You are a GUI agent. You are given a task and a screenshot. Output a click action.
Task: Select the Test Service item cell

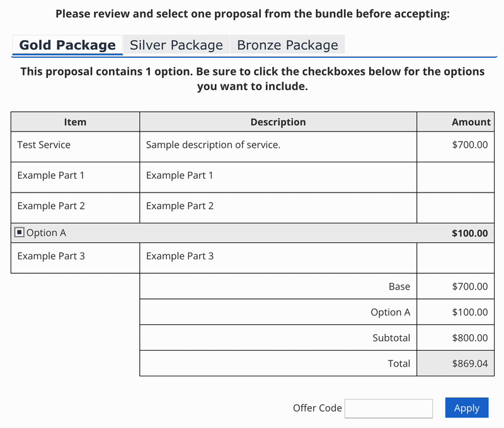pyautogui.click(x=44, y=145)
